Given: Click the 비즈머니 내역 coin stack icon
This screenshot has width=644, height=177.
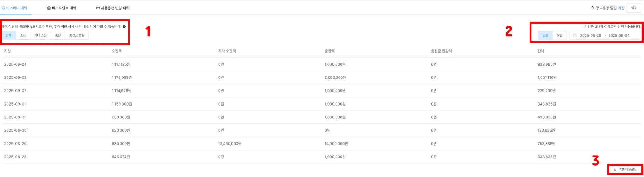Looking at the screenshot, I should coord(3,8).
